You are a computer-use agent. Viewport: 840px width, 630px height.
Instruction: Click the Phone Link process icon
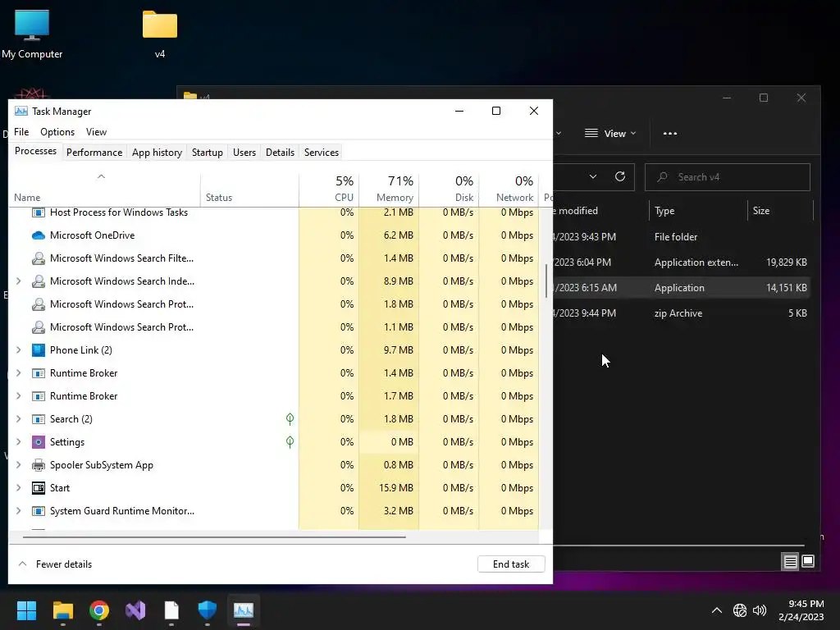tap(38, 350)
